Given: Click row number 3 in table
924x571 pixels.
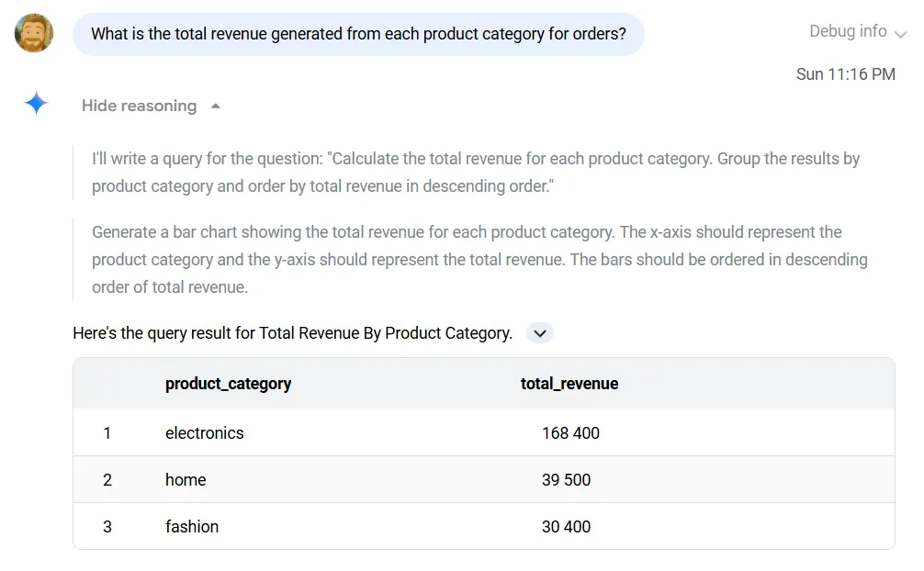Looking at the screenshot, I should pyautogui.click(x=107, y=527).
